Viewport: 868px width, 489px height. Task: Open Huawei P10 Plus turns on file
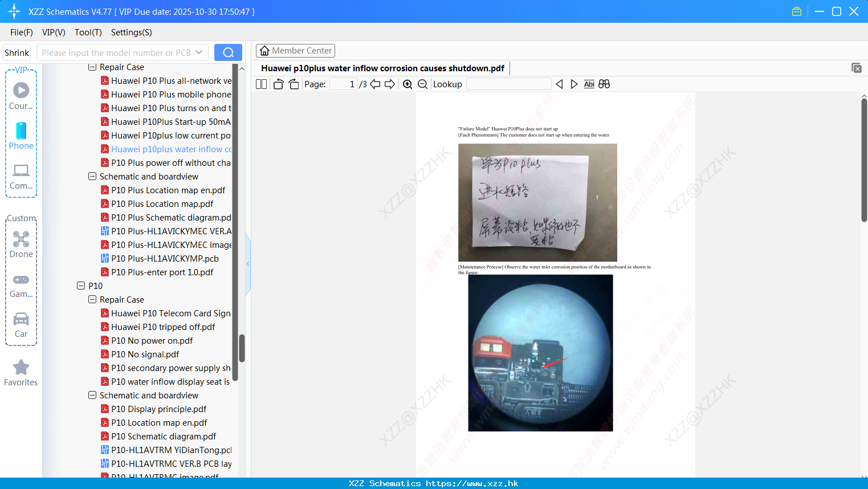[166, 108]
